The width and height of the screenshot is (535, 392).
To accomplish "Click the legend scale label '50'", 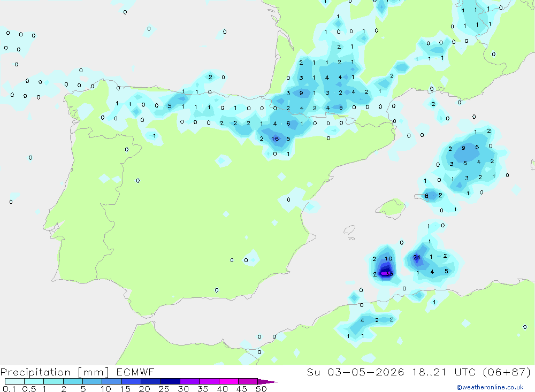I will point(261,389).
